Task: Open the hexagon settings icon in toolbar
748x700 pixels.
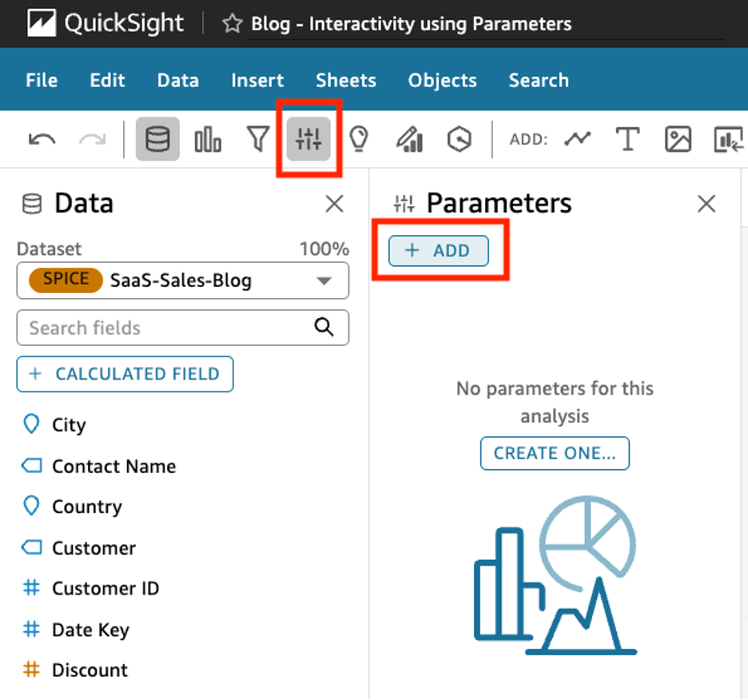Action: pyautogui.click(x=460, y=139)
